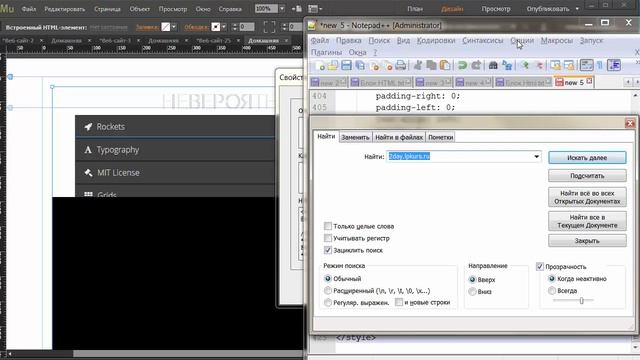The height and width of the screenshot is (360, 640).
Task: Click Zoom In toolbar icon
Action: pyautogui.click(x=525, y=65)
